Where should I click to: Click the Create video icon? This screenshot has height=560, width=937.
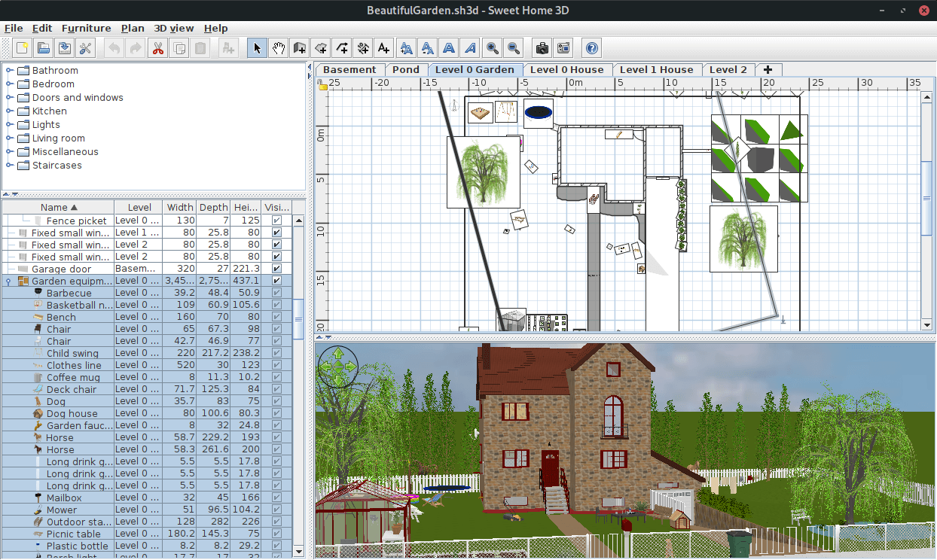pos(563,48)
